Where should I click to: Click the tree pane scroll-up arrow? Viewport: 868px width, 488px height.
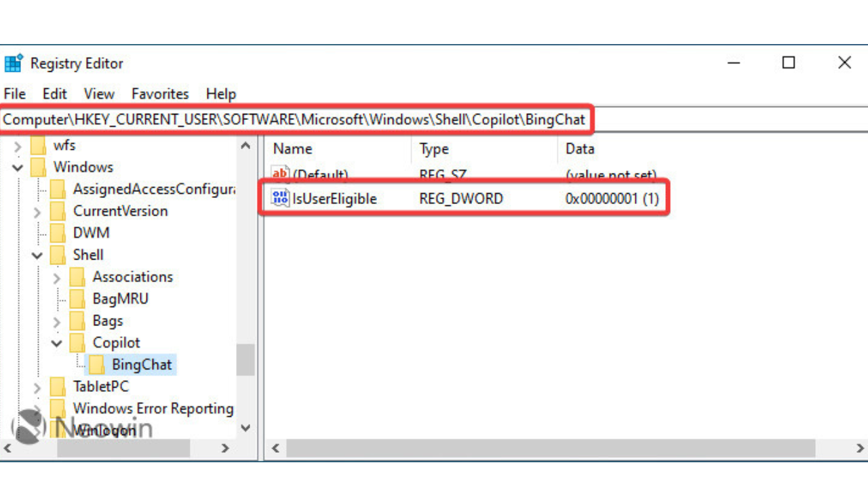tap(245, 146)
